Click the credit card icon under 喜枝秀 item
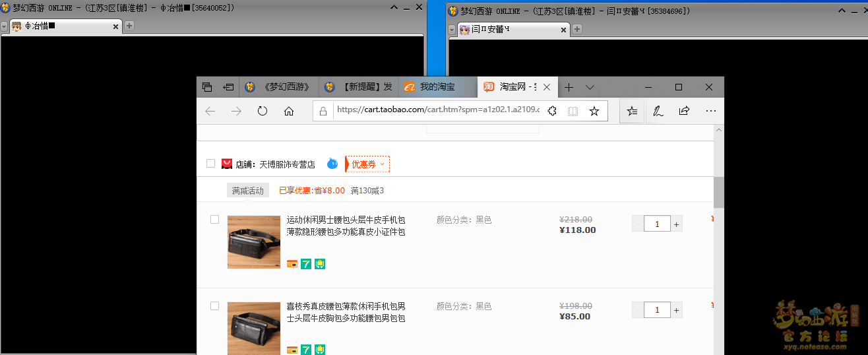This screenshot has width=868, height=355. 292,350
